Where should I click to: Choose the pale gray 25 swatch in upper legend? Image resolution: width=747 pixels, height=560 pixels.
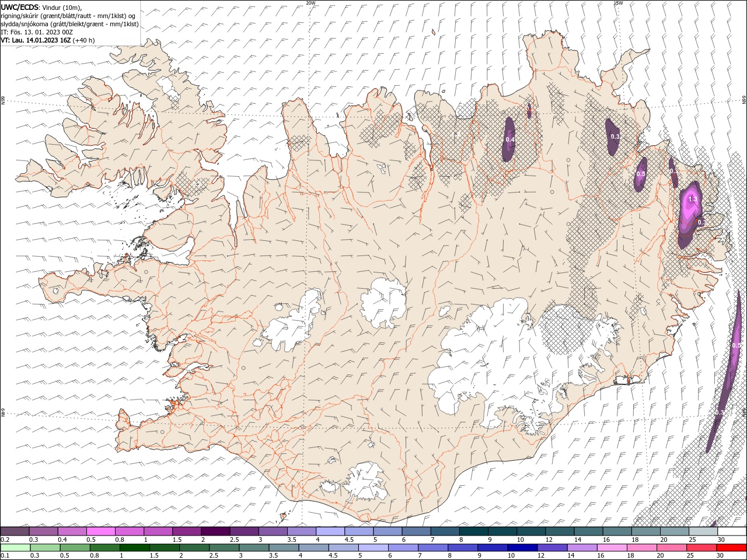(x=702, y=531)
